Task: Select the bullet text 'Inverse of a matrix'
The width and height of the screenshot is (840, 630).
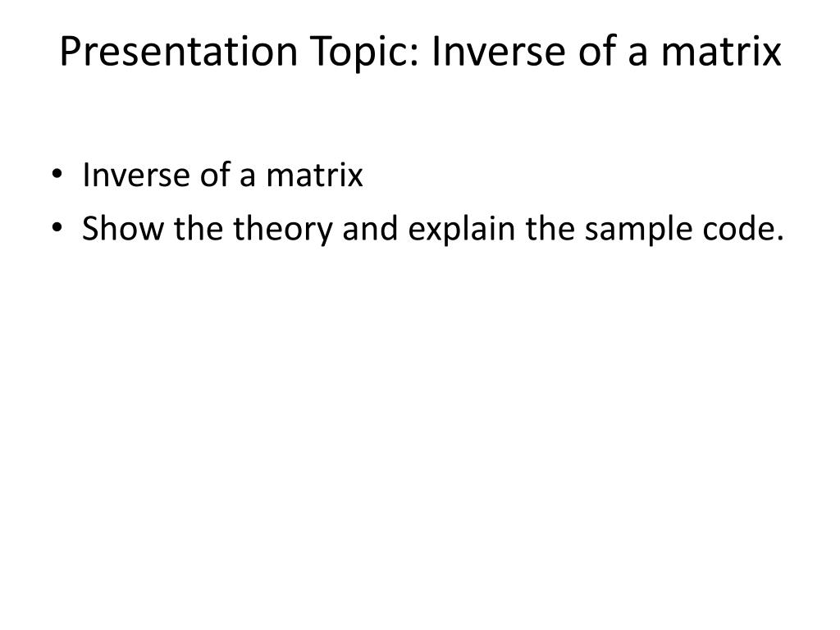Action: [x=222, y=175]
